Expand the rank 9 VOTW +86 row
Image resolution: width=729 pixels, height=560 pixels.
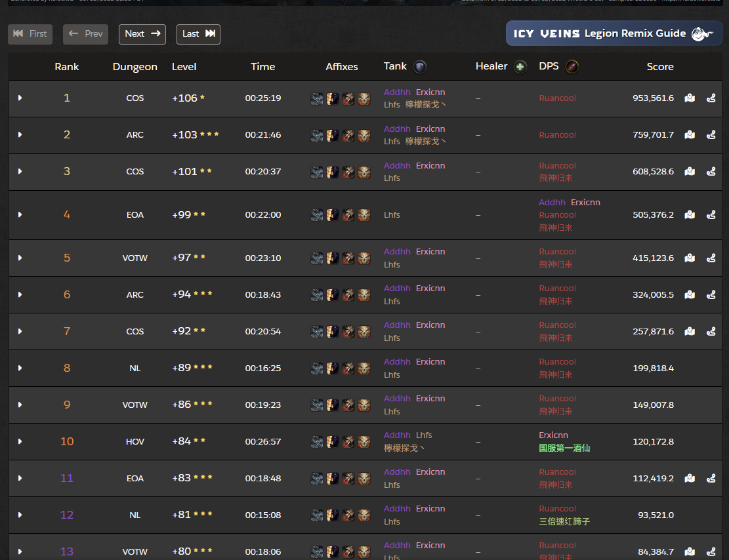point(20,405)
